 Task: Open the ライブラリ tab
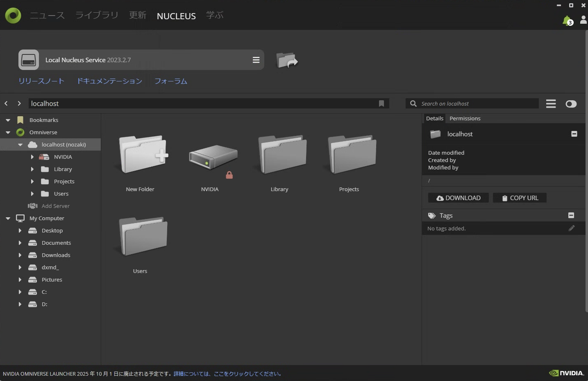(x=97, y=16)
